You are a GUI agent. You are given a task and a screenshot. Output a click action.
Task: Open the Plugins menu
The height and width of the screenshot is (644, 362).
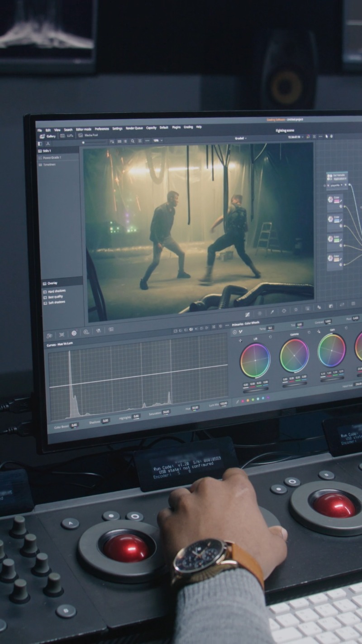[176, 128]
